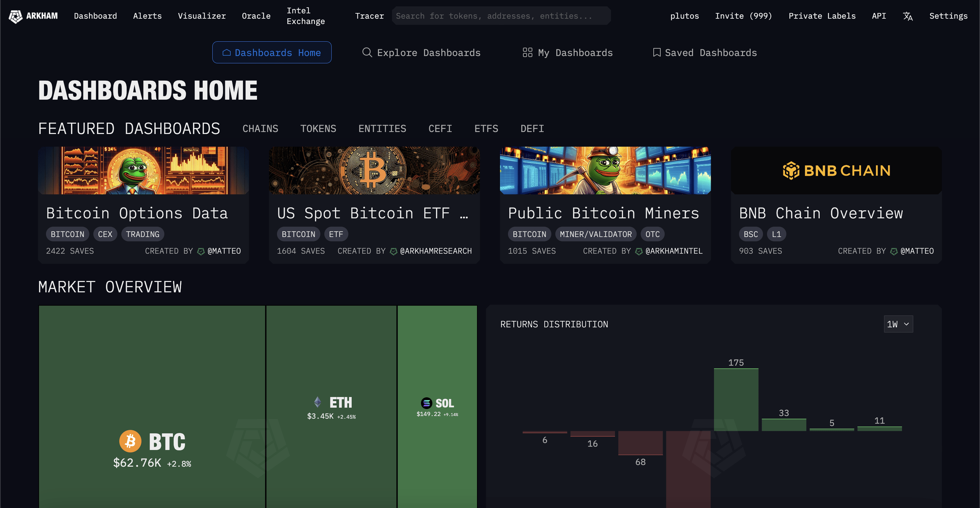This screenshot has width=980, height=508.
Task: Click the Bitcoin icon in BTC tile
Action: [130, 441]
